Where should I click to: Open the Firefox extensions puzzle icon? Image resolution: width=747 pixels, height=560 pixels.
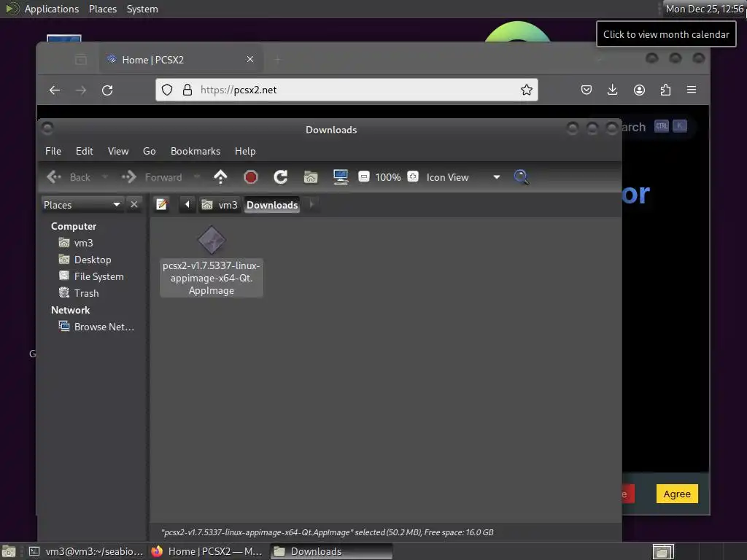pyautogui.click(x=665, y=90)
